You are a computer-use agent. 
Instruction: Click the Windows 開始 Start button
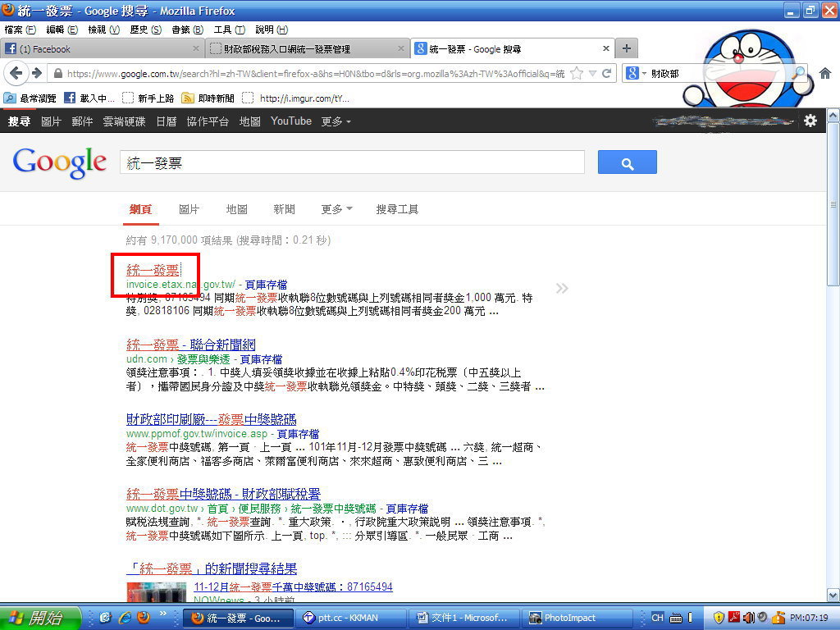pos(40,619)
